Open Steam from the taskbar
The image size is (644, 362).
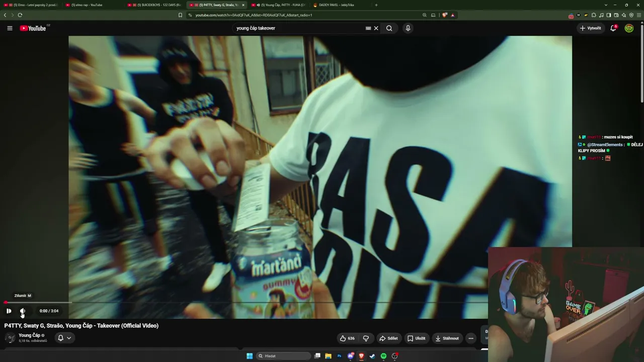click(x=372, y=356)
